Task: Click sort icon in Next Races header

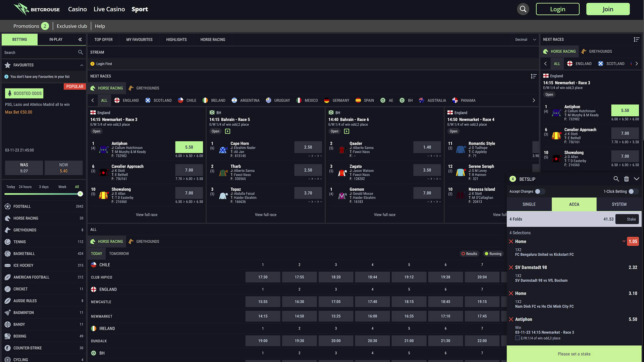Action: pos(534,76)
